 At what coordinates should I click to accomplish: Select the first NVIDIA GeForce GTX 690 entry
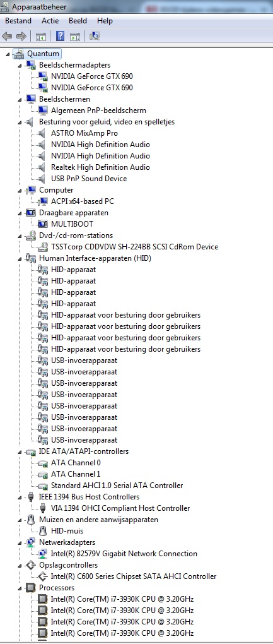pyautogui.click(x=92, y=76)
